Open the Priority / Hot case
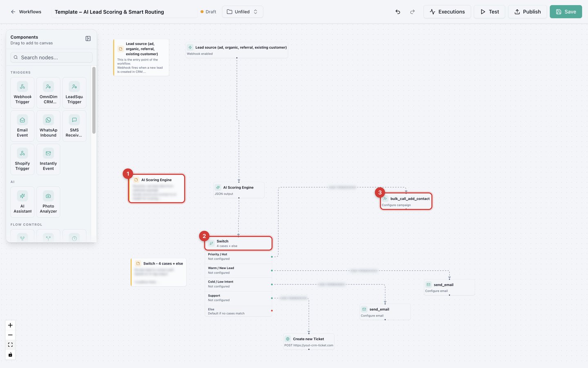This screenshot has width=588, height=368. coord(238,256)
